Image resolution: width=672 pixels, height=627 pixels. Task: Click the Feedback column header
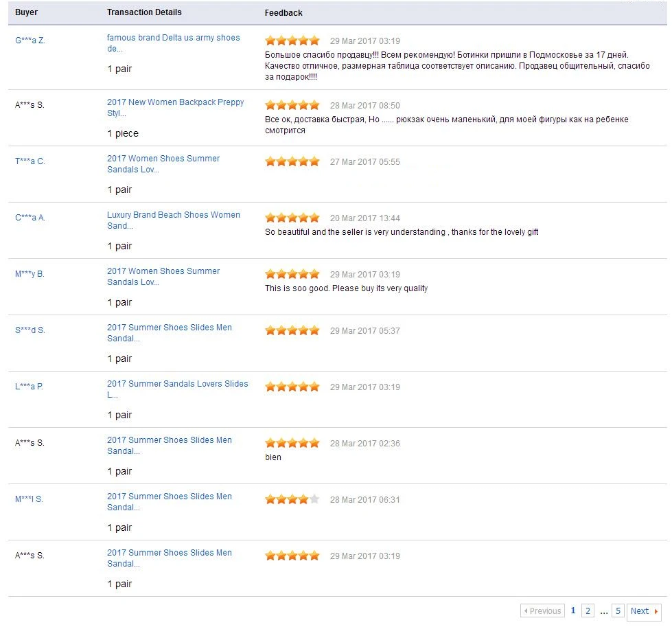[x=283, y=13]
